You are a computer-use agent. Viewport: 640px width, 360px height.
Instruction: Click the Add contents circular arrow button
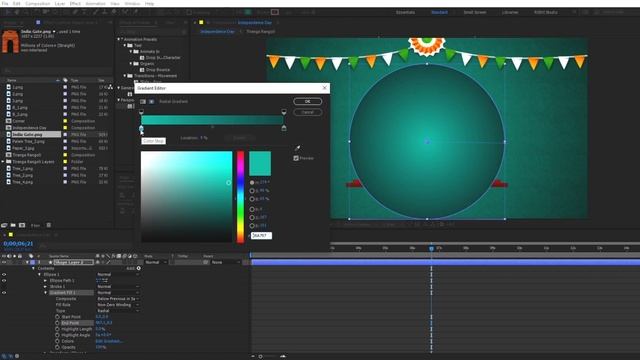pyautogui.click(x=139, y=268)
